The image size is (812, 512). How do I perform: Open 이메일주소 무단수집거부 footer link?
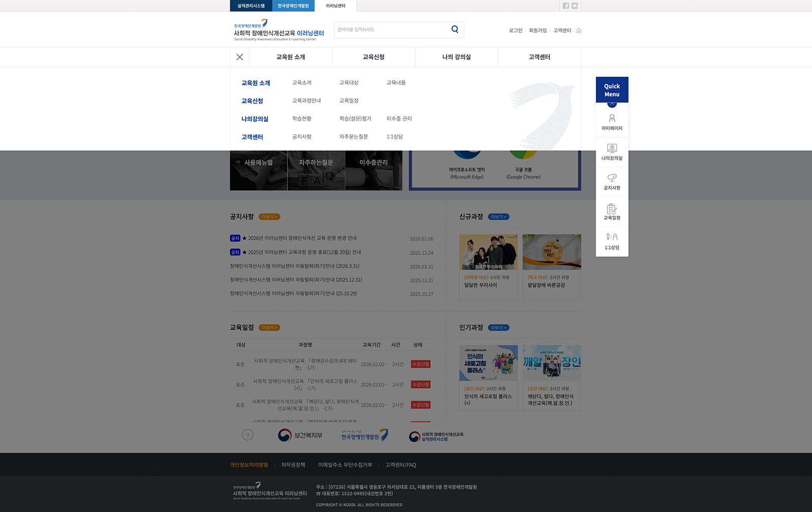(345, 465)
